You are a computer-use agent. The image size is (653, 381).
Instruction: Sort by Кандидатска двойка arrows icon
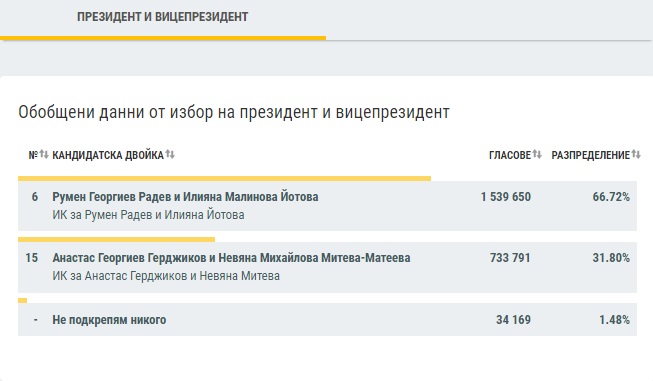coord(170,154)
